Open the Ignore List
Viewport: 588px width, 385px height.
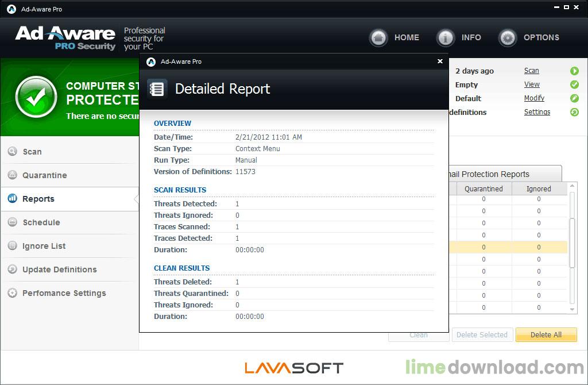coord(44,246)
